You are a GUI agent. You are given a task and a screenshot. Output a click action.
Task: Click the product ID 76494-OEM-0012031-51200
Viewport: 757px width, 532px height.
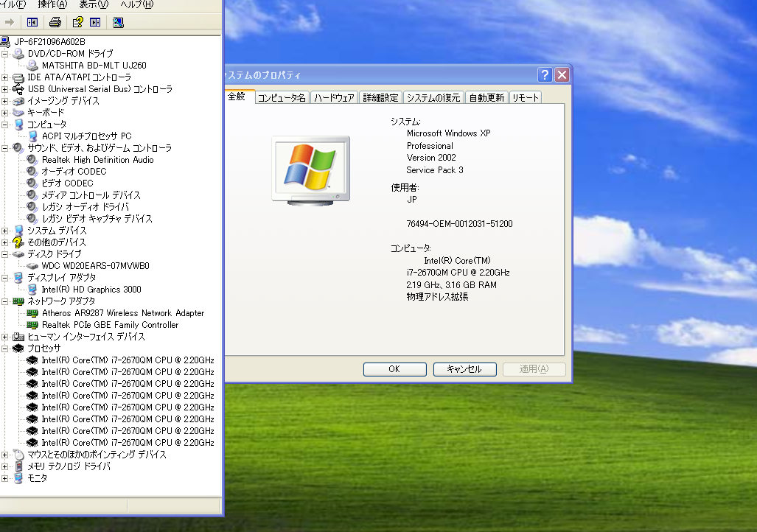click(460, 224)
